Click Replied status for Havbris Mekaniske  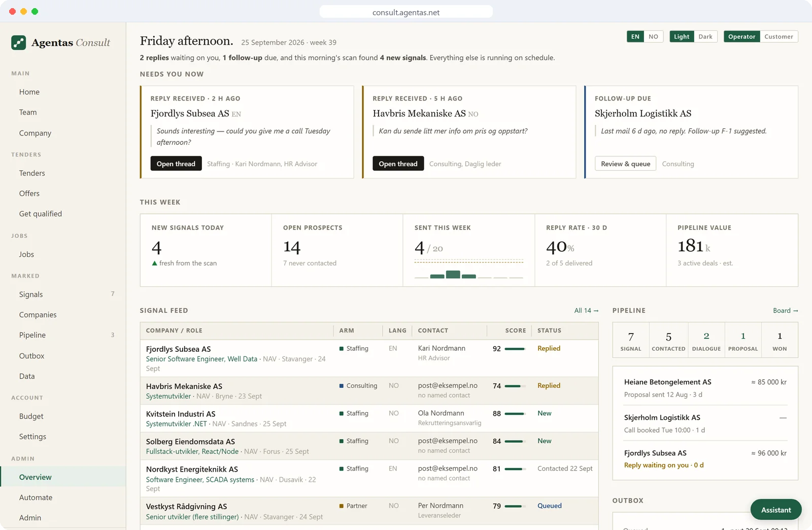549,386
